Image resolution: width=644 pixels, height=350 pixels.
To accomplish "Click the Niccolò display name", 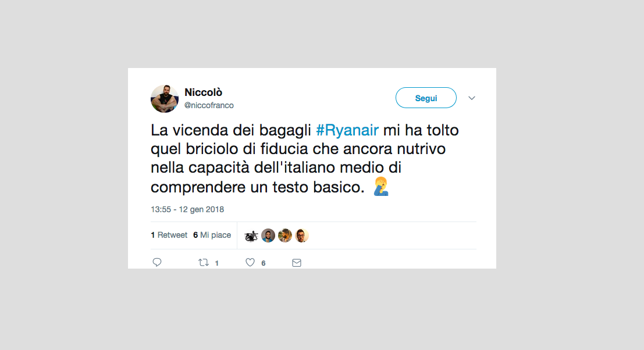I will pyautogui.click(x=203, y=92).
